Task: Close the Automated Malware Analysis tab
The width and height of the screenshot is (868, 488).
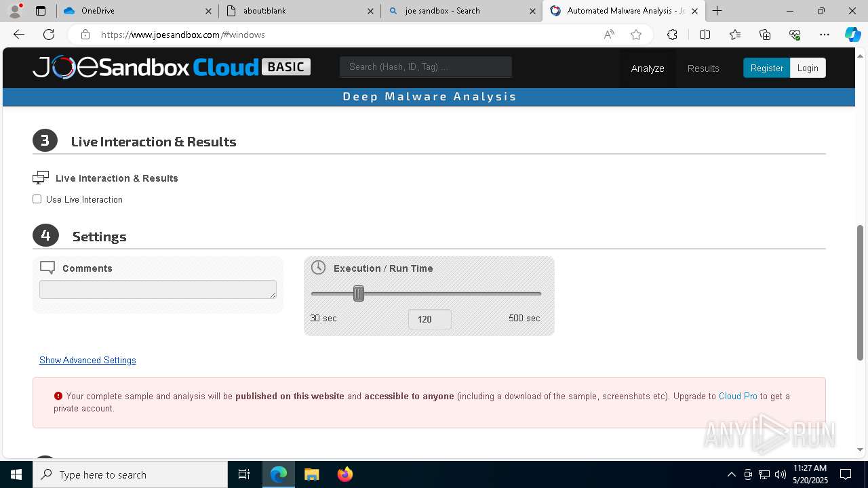Action: pyautogui.click(x=694, y=11)
